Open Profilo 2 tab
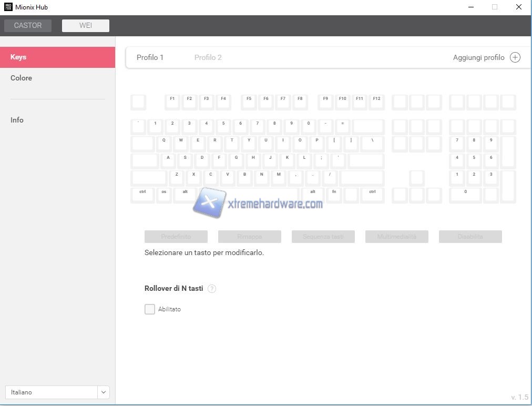532x406 pixels. (x=208, y=58)
